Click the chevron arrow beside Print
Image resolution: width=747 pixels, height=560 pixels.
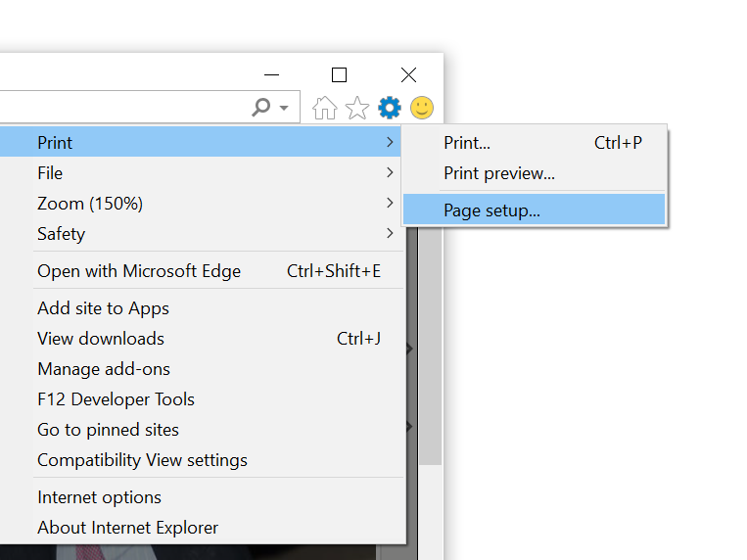391,142
